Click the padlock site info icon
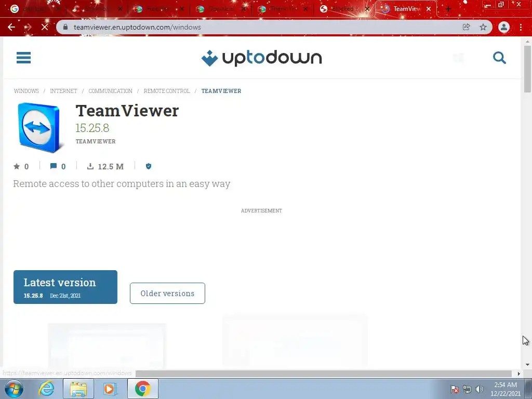This screenshot has height=399, width=532. (65, 27)
